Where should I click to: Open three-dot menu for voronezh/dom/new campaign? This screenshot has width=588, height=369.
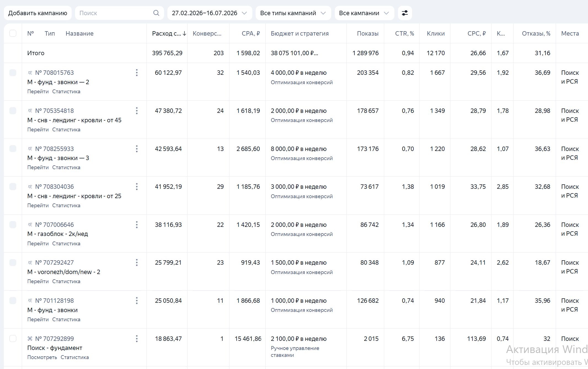[137, 262]
